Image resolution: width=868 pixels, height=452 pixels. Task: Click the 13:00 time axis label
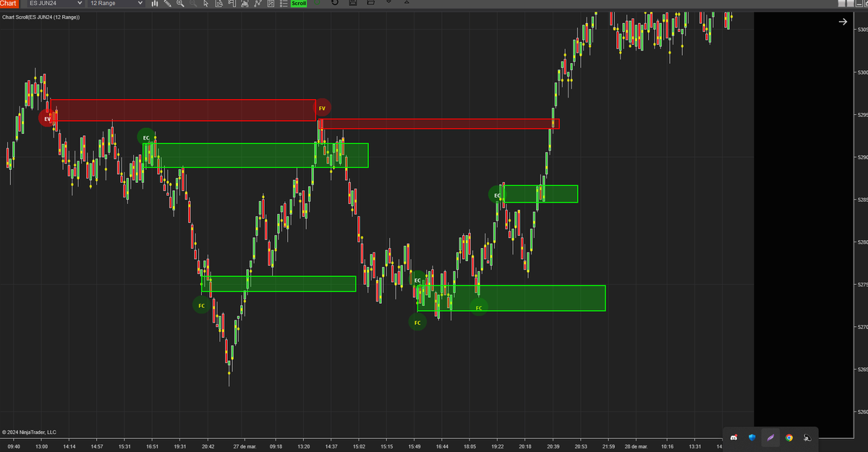[x=41, y=446]
